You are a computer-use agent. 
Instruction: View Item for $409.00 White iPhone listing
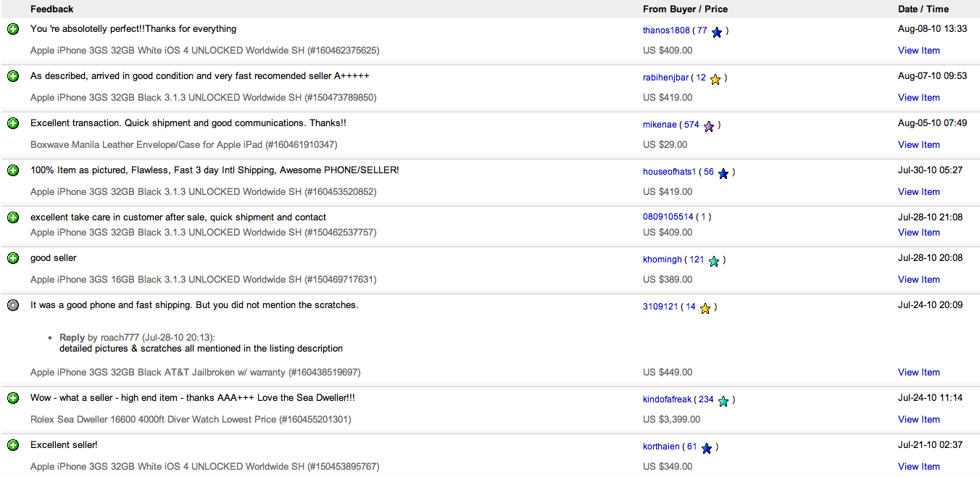click(x=918, y=51)
